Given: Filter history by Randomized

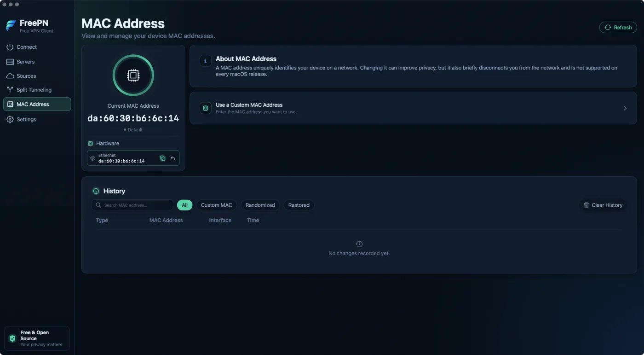Looking at the screenshot, I should 260,205.
